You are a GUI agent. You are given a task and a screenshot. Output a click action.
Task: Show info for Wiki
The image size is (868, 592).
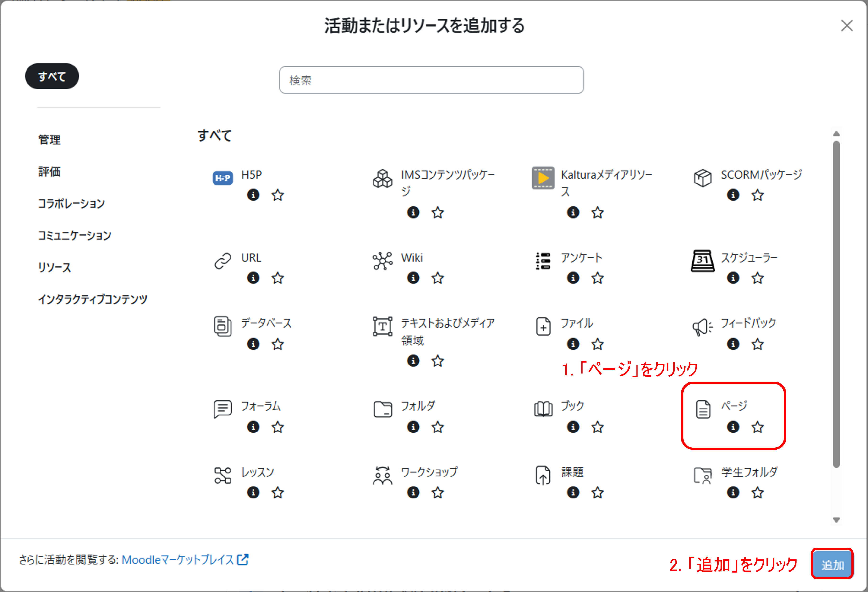pyautogui.click(x=413, y=278)
